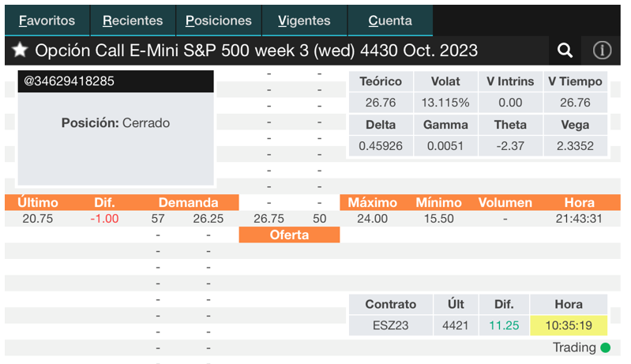
Task: Go to the Posiciones tab
Action: click(x=219, y=21)
